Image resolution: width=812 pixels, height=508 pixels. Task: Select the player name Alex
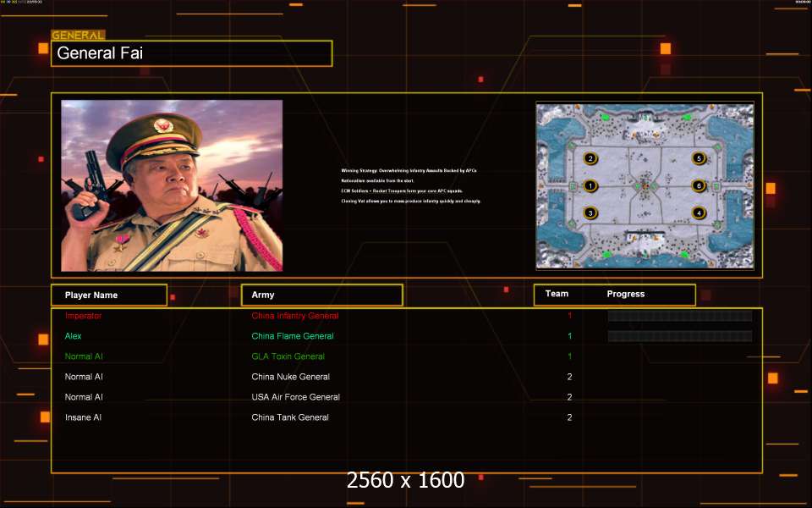click(73, 336)
